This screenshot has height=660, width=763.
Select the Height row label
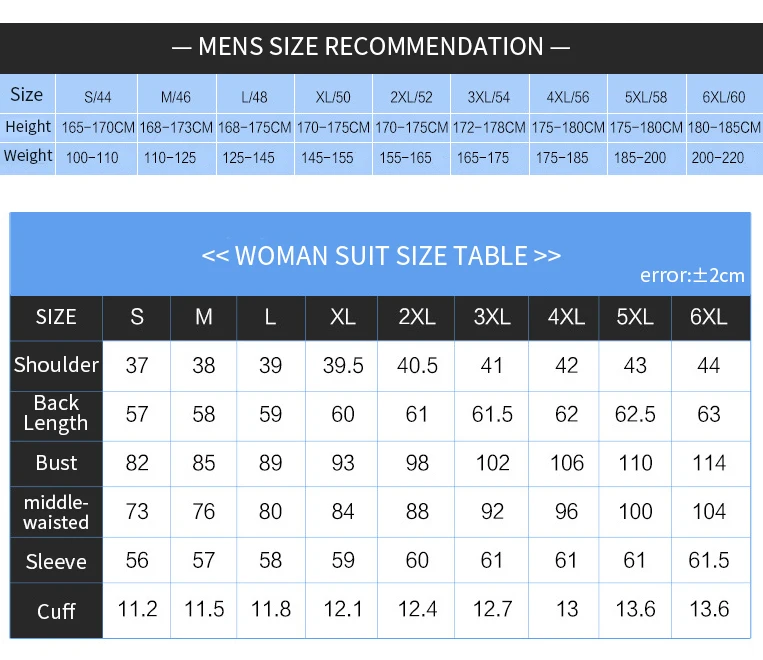28,127
